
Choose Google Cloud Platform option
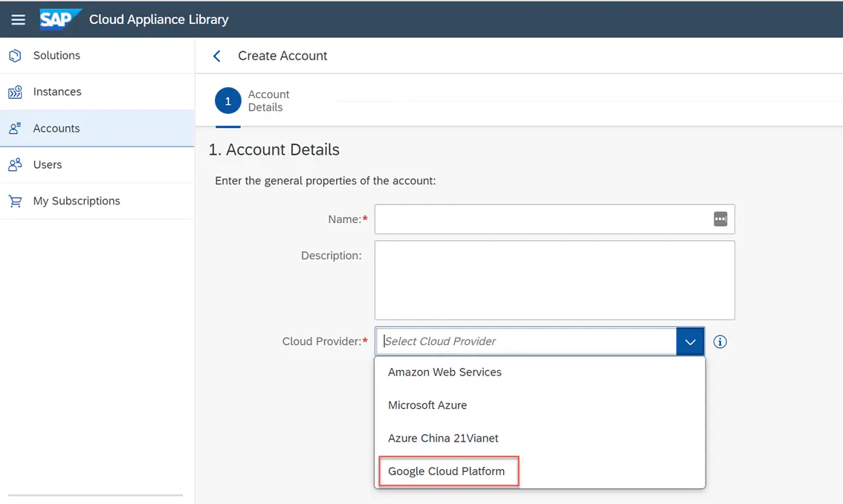pyautogui.click(x=540, y=471)
